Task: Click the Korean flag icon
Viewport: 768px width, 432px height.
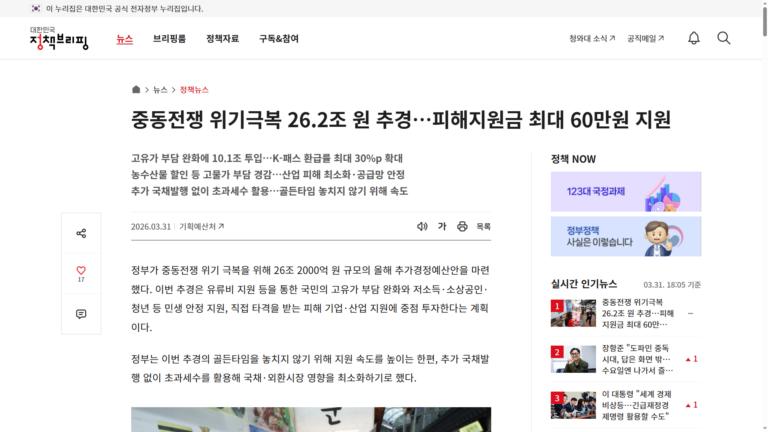Action: point(36,9)
